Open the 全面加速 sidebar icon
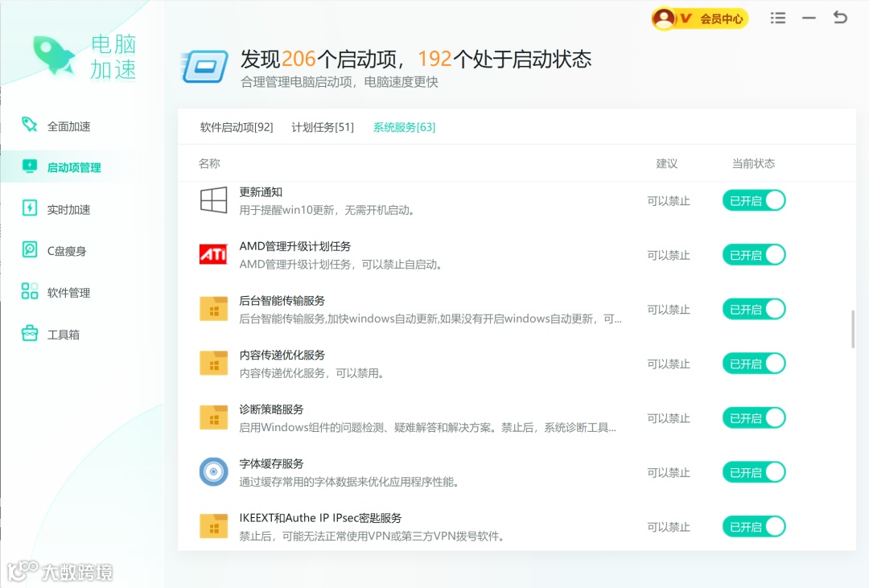869x588 pixels. tap(30, 125)
